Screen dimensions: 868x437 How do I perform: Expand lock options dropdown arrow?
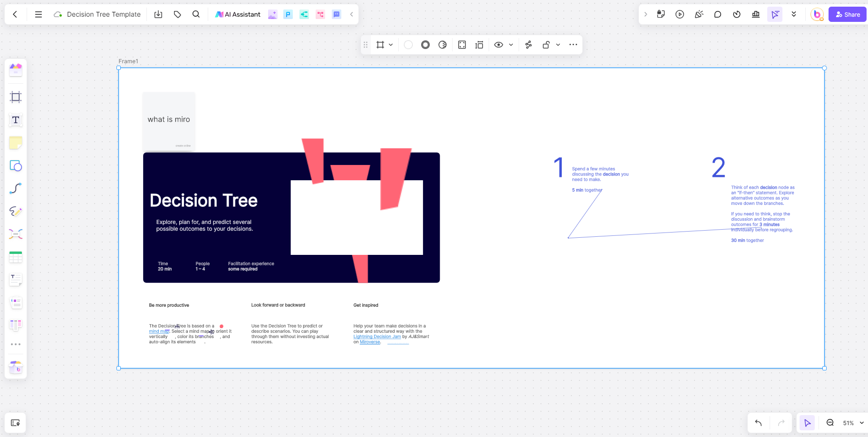[x=558, y=45]
